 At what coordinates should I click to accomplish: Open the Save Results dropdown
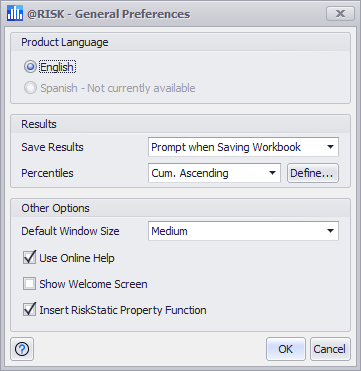coord(243,147)
